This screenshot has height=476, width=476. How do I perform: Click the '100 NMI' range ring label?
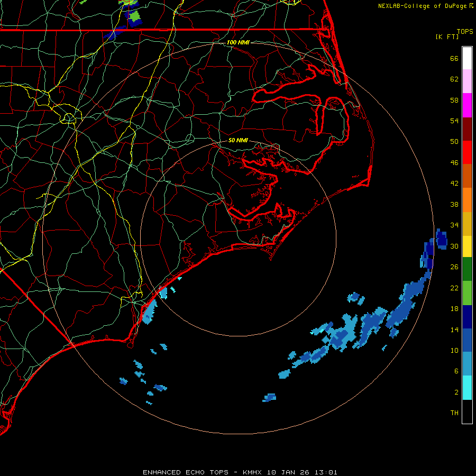point(239,42)
